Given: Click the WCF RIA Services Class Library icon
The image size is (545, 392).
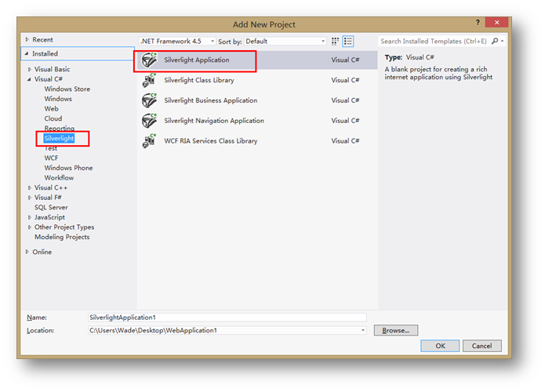Looking at the screenshot, I should [x=149, y=141].
